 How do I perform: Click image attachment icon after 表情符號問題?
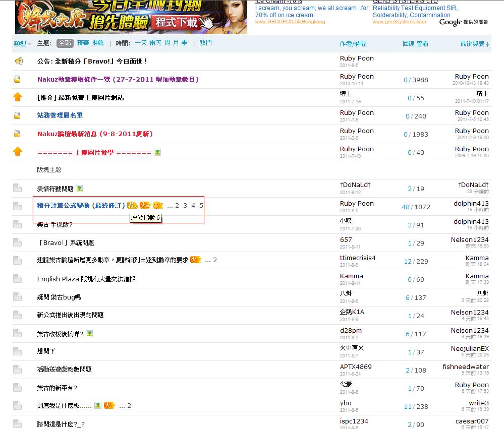(x=79, y=189)
